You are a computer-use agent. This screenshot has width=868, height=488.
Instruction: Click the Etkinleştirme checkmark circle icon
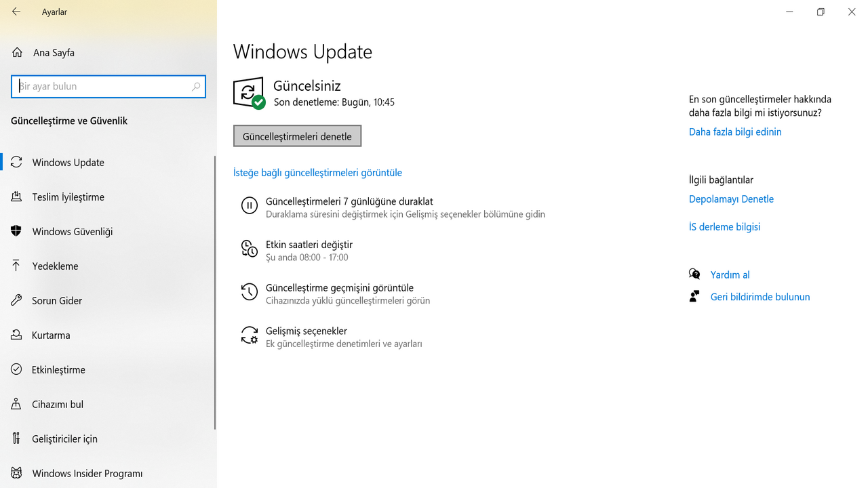(16, 369)
